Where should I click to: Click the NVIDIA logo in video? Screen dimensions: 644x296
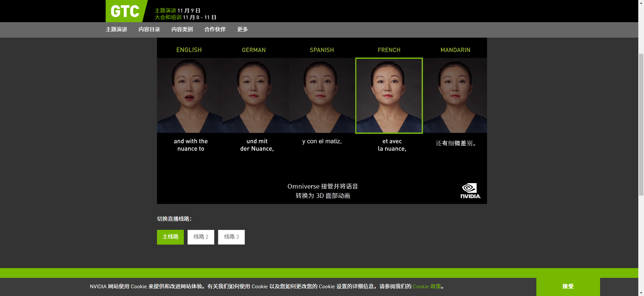[x=470, y=191]
